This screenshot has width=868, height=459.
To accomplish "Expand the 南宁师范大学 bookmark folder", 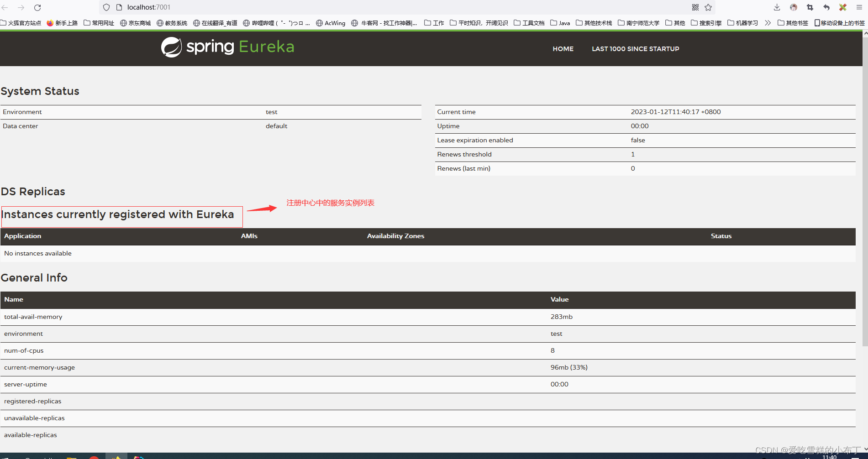I will coord(639,23).
